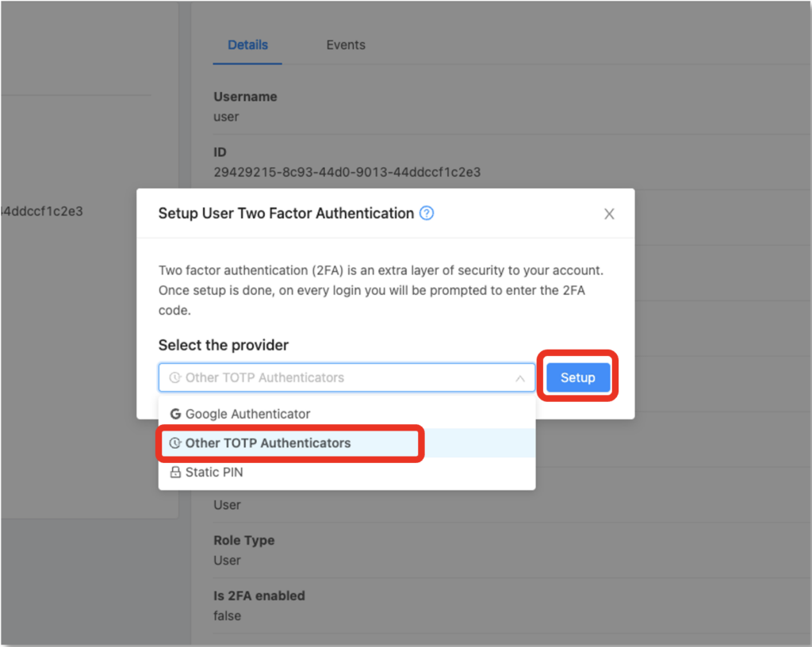Viewport: 812px width, 647px height.
Task: Click the X to close the dialog
Action: [x=609, y=213]
